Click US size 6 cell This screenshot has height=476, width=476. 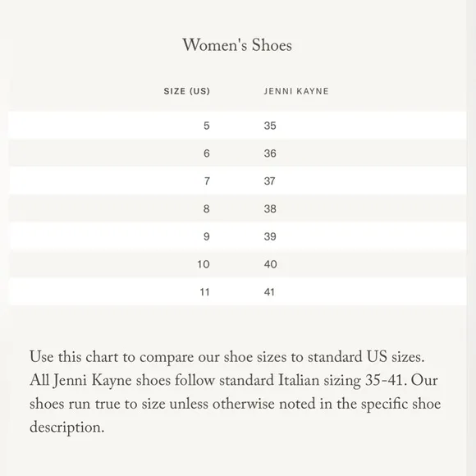point(207,153)
